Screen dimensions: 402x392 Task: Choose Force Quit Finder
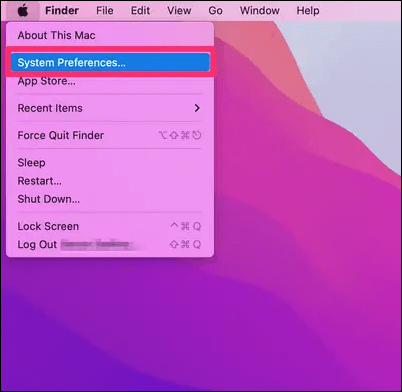click(110, 135)
